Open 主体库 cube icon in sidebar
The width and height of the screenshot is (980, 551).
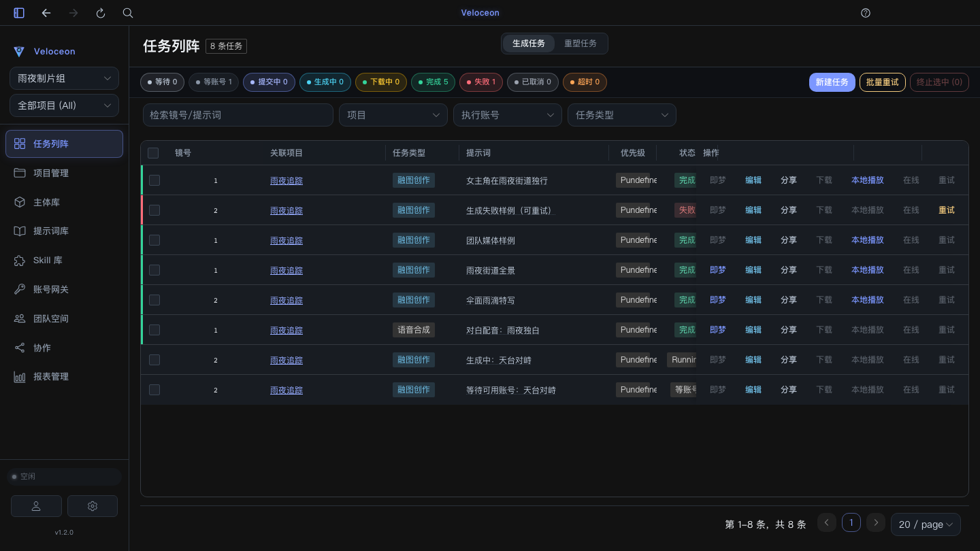[20, 202]
